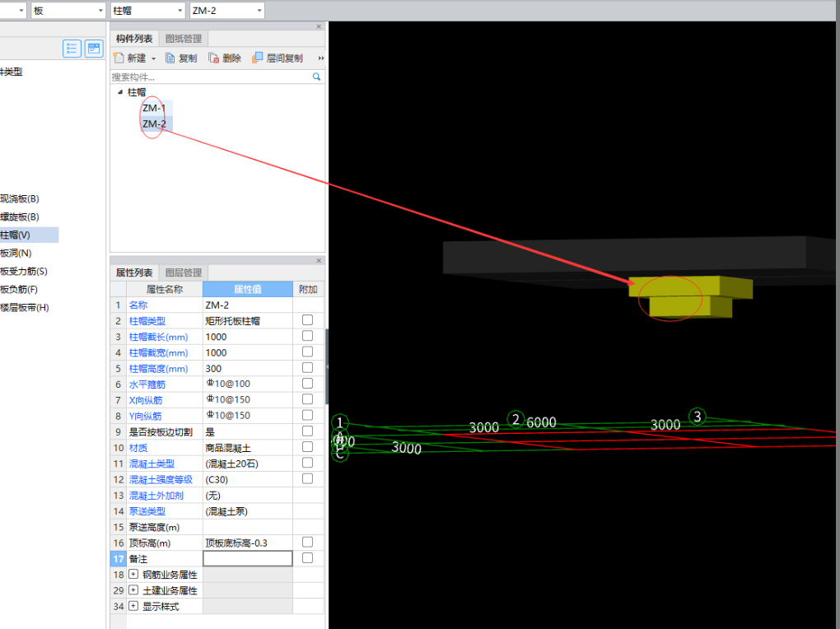
Task: Select 螺旋板(B) in the left list
Action: click(x=20, y=217)
